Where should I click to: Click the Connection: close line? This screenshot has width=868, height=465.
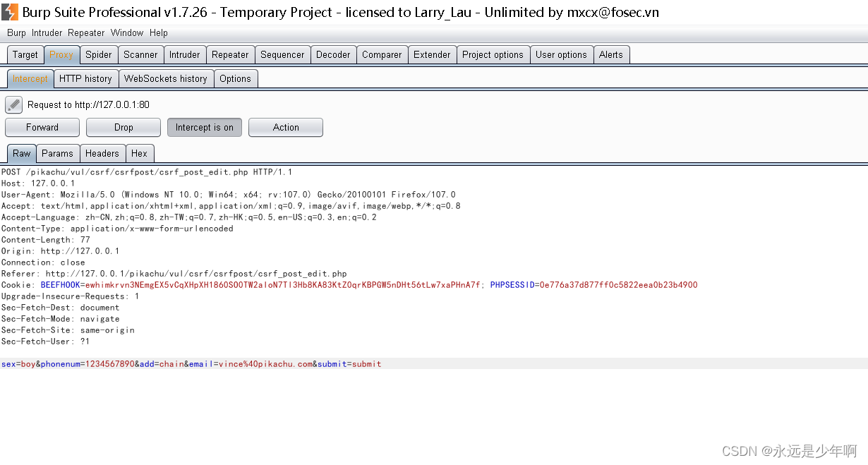[x=43, y=262]
